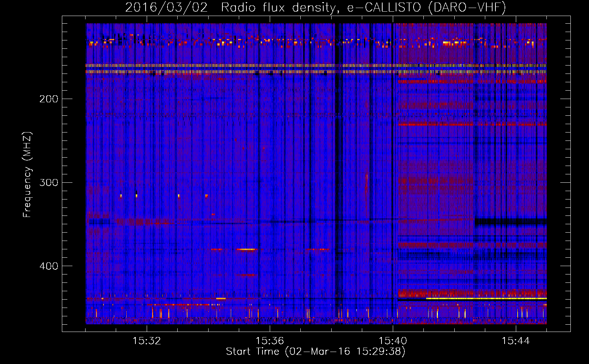Click the 15:40 time tick label
589x364 pixels.
pos(393,341)
